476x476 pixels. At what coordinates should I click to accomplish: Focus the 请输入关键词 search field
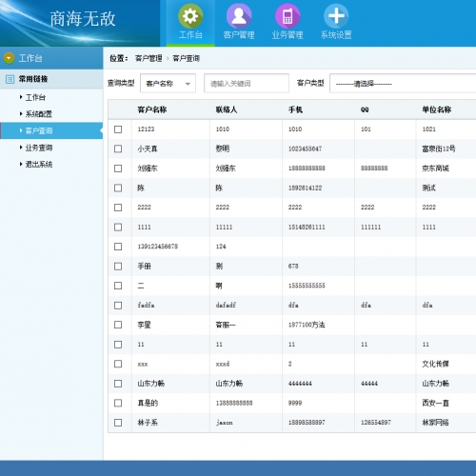[x=247, y=84]
